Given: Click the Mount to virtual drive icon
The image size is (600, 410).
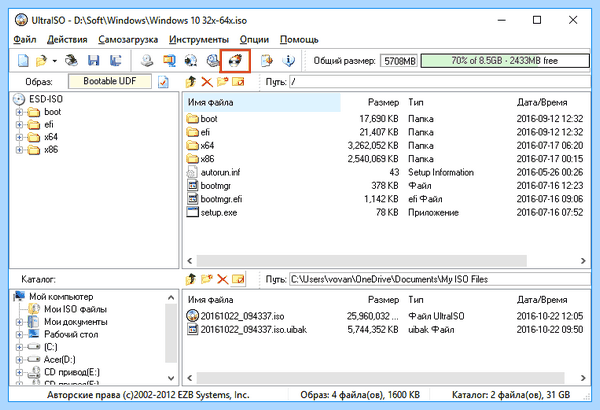Looking at the screenshot, I should [x=213, y=60].
